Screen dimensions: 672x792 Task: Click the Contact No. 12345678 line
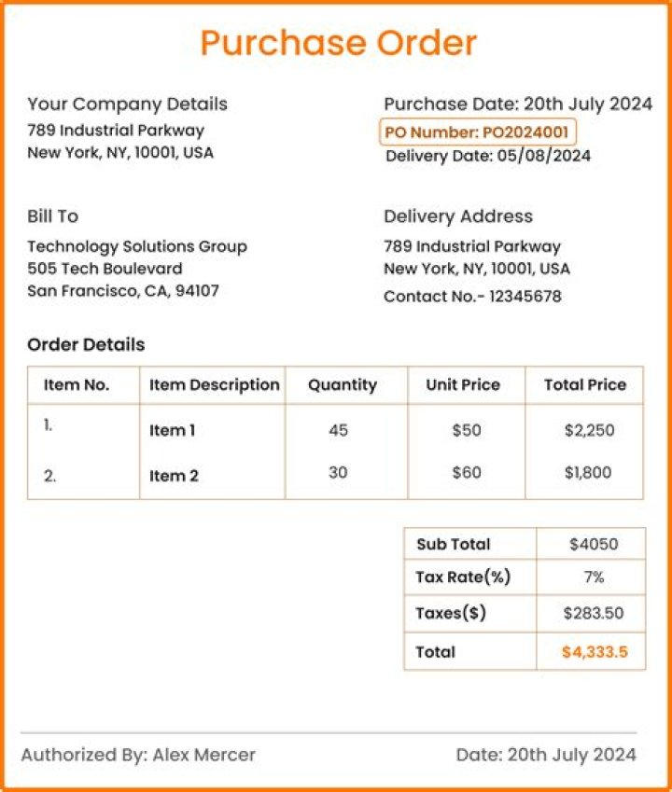click(472, 297)
